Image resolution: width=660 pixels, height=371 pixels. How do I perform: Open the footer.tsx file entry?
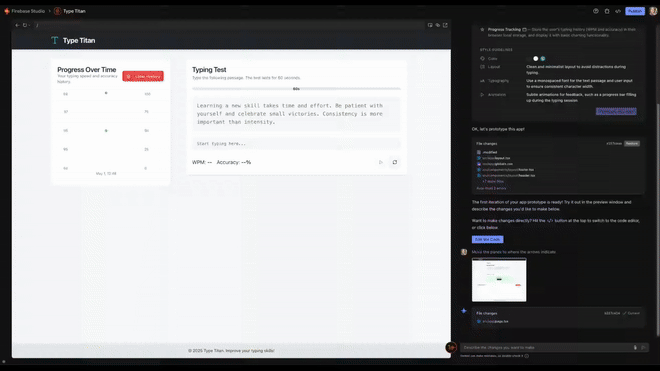(x=506, y=170)
